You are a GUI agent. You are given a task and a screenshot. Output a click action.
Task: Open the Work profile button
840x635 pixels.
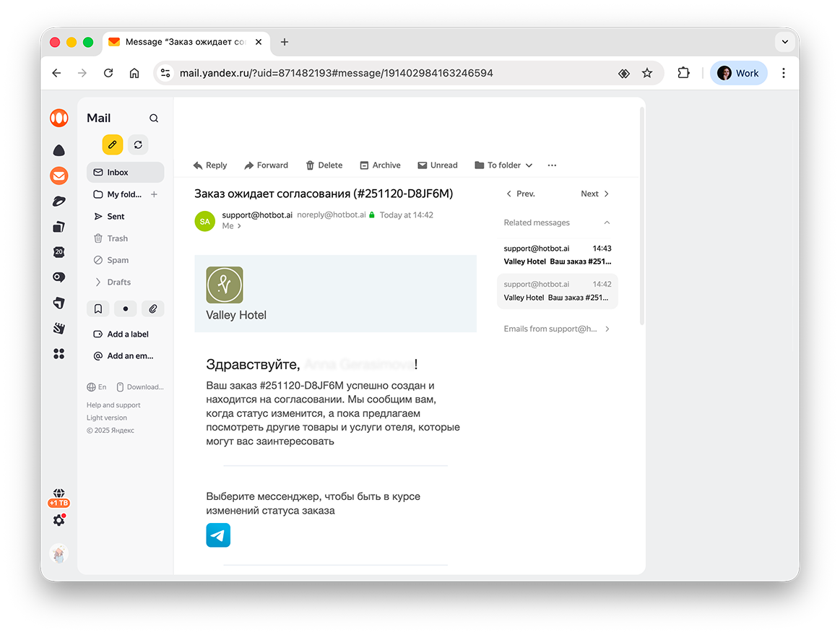point(738,73)
